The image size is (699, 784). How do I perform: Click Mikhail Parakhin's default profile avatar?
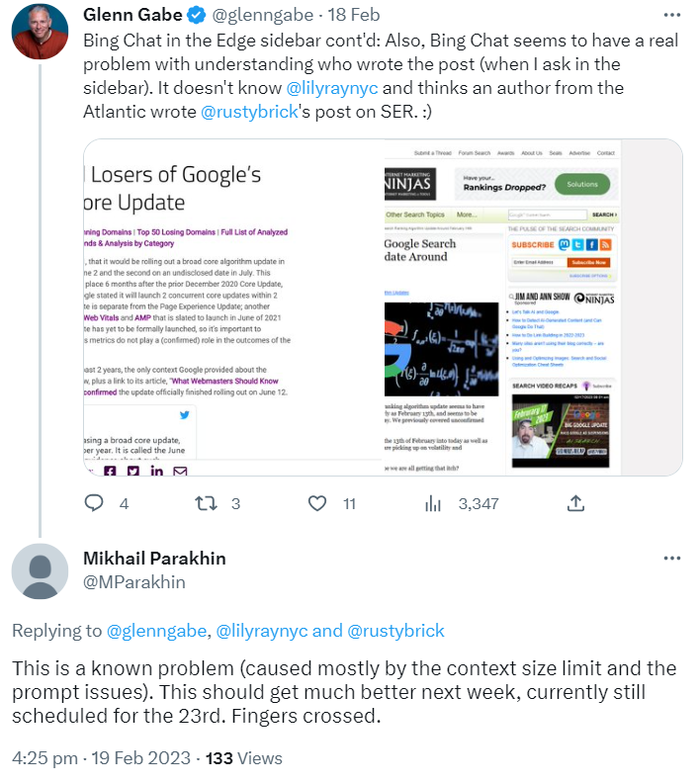(x=40, y=570)
